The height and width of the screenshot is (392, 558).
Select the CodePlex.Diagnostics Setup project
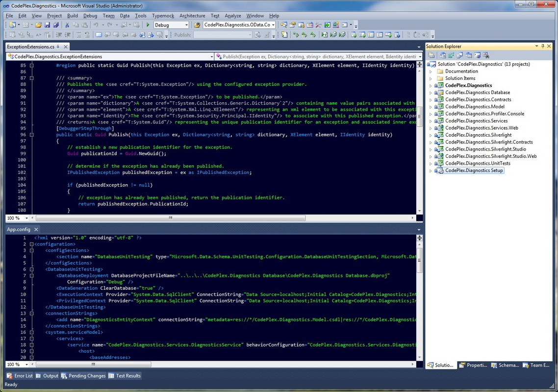474,171
